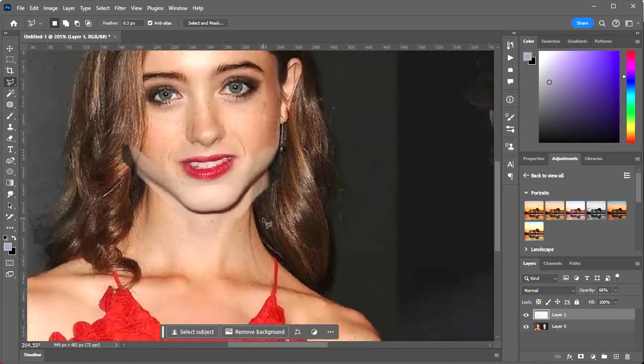Open layer styles fx menu
The image size is (644, 364).
[x=569, y=357]
